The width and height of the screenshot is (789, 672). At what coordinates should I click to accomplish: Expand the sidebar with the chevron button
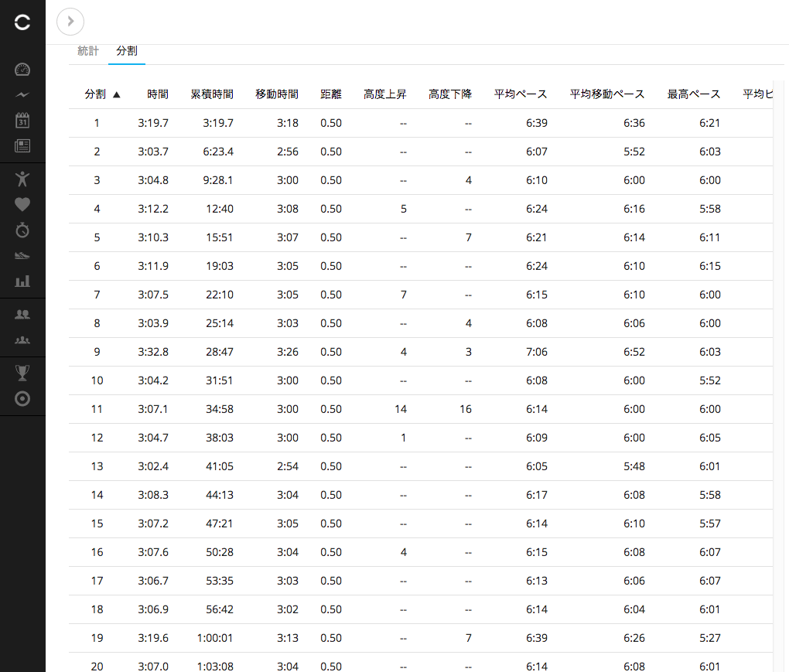(70, 22)
